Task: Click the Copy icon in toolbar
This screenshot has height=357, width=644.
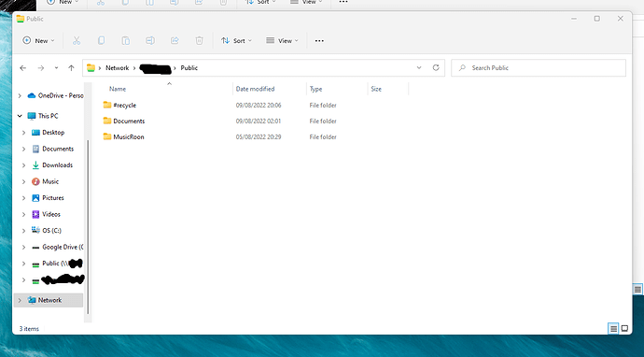Action: pos(101,40)
